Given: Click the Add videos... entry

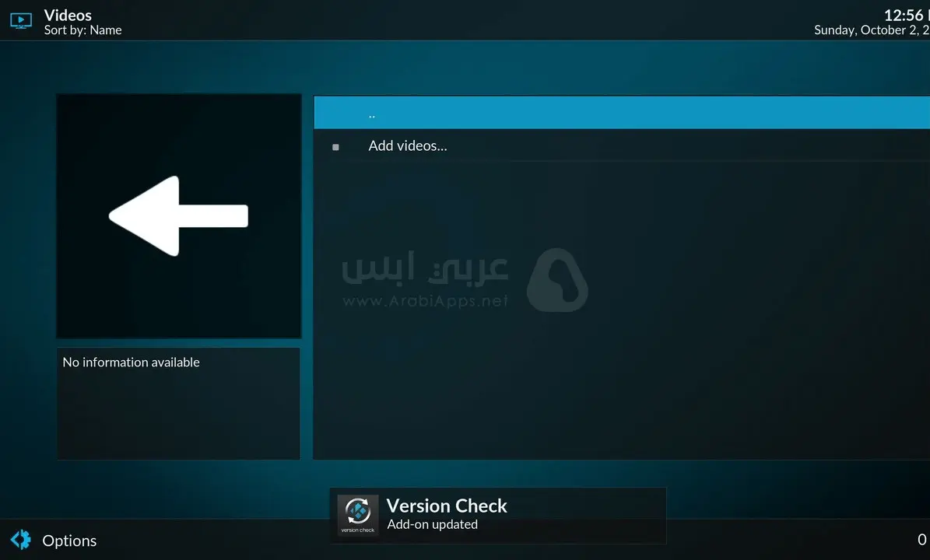Looking at the screenshot, I should pos(408,145).
